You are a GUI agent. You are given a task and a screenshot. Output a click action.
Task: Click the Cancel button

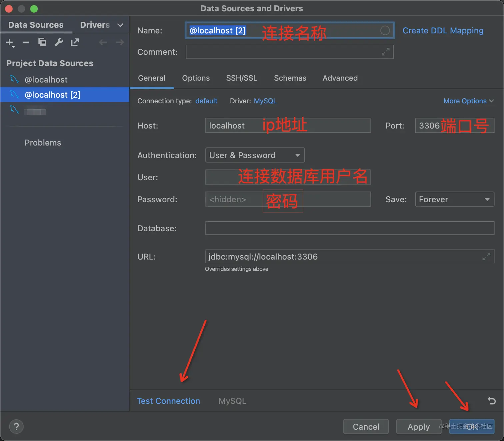[x=366, y=427]
